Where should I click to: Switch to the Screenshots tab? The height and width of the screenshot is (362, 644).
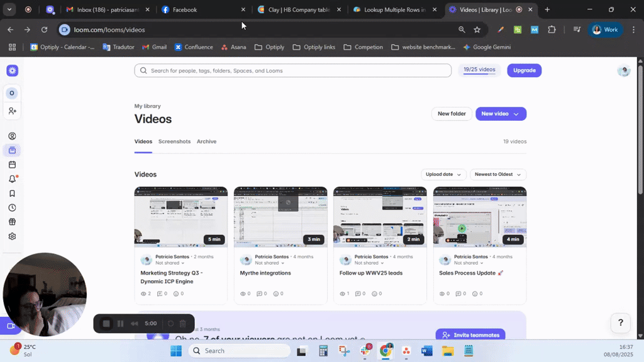point(174,141)
